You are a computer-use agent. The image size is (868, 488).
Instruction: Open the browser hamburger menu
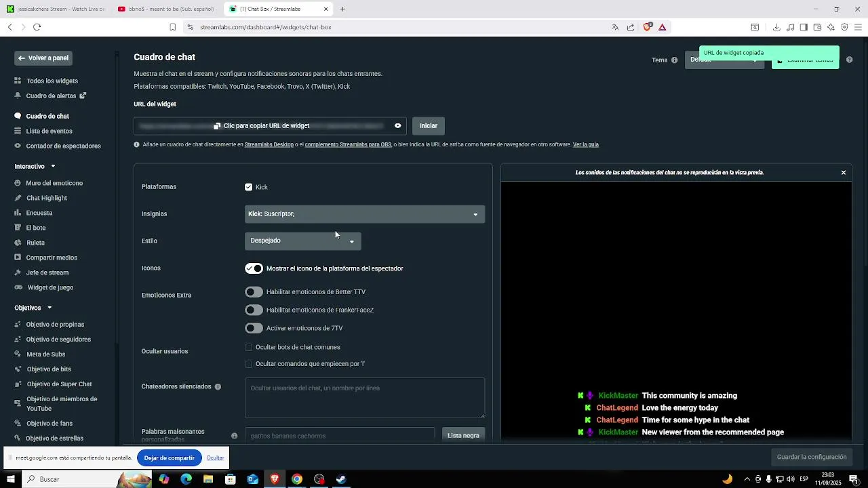coord(858,27)
